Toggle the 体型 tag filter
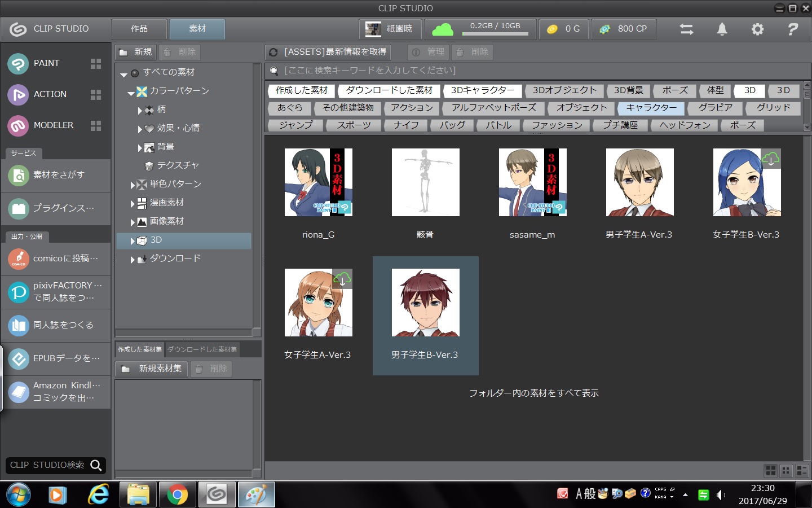Image resolution: width=812 pixels, height=508 pixels. coord(716,90)
